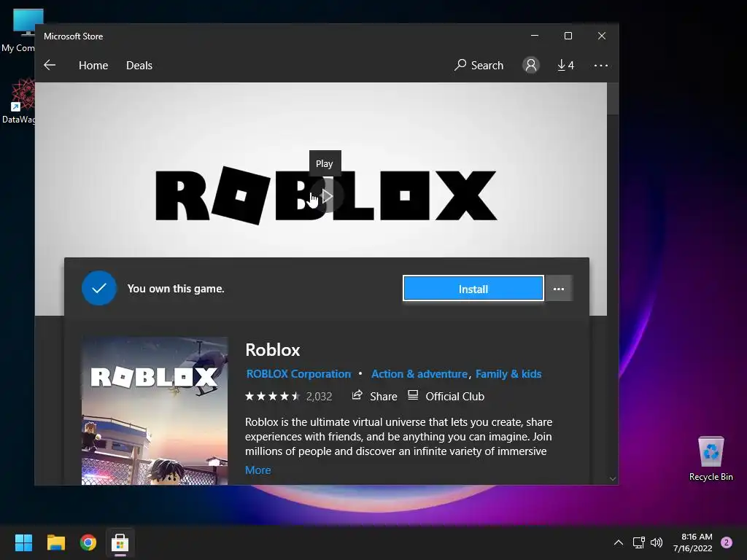Close the Microsoft Store window
Image resolution: width=747 pixels, height=560 pixels.
(x=602, y=36)
